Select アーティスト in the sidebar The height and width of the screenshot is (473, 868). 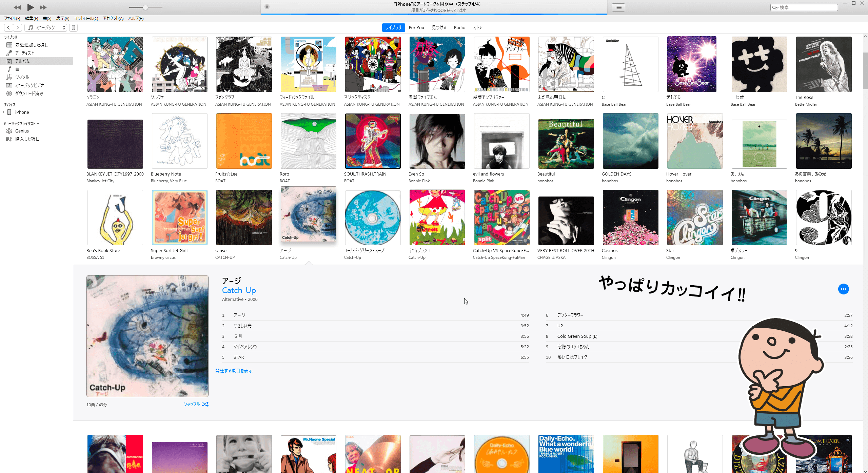tap(36, 53)
